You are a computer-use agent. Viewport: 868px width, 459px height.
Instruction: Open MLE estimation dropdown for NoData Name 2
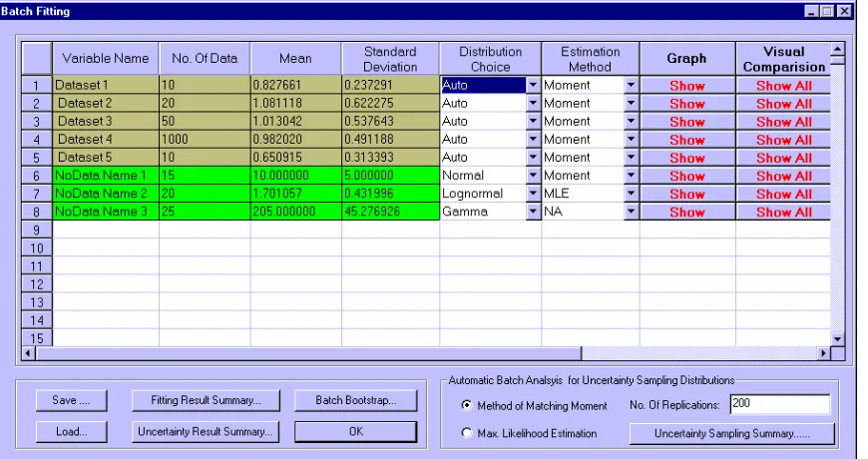[x=632, y=194]
